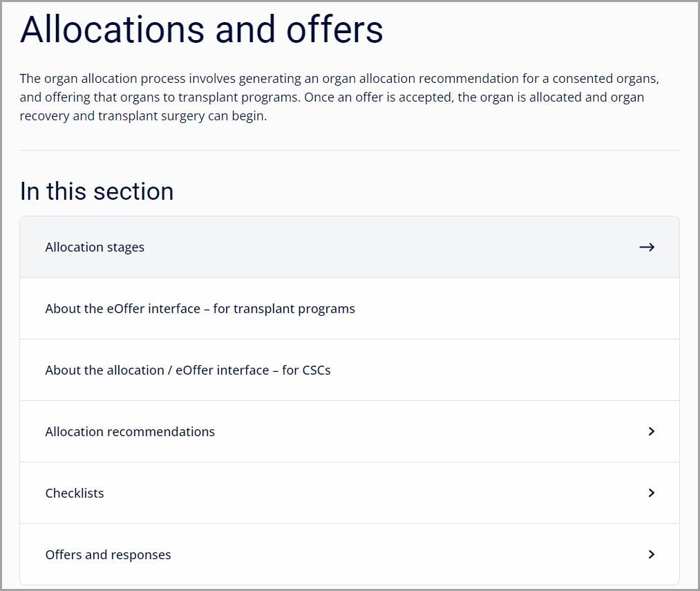
Task: Click the Allocations and offers page heading
Action: click(201, 30)
